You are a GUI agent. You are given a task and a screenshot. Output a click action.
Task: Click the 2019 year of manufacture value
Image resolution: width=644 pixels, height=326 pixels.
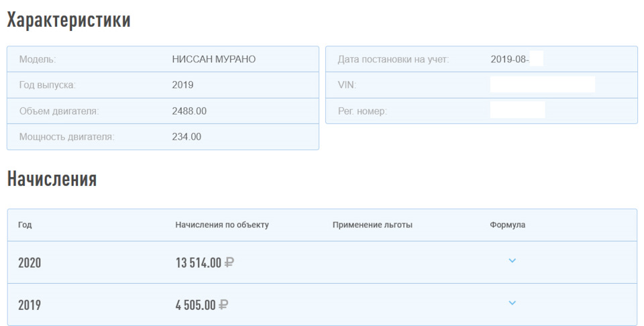tap(182, 85)
